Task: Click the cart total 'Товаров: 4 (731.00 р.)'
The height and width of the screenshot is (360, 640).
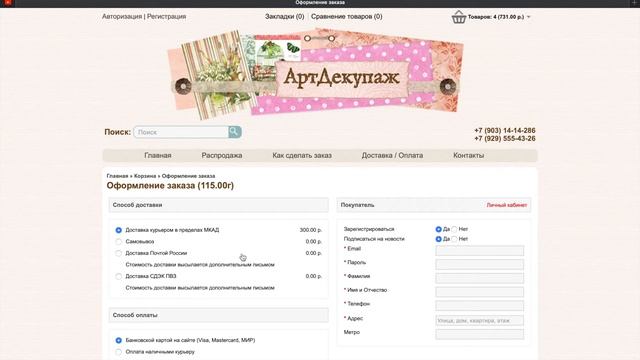Action: pyautogui.click(x=496, y=17)
